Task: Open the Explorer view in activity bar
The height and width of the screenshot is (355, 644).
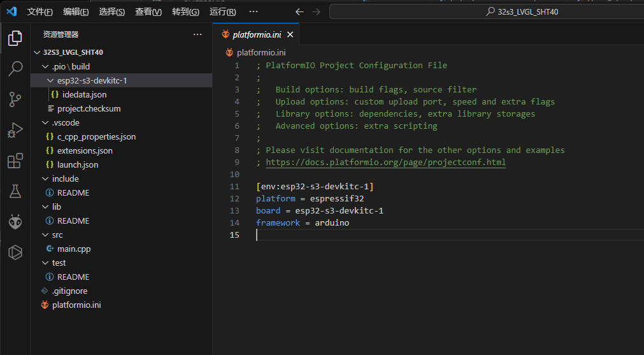Action: click(x=15, y=39)
